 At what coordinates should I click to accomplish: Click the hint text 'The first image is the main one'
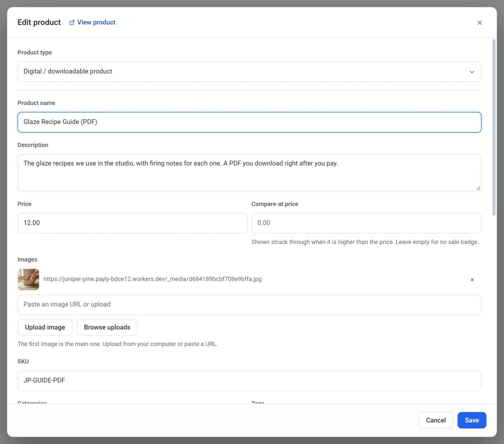click(x=117, y=344)
